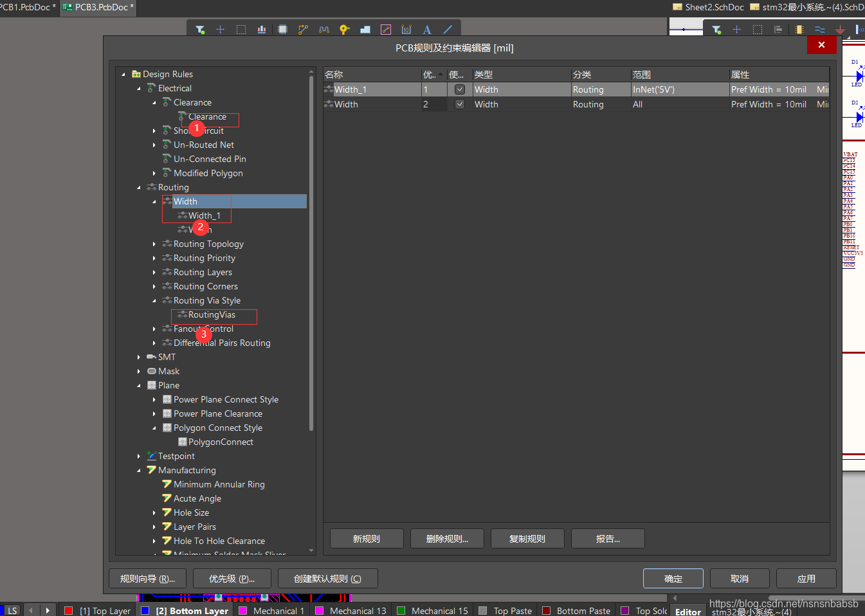This screenshot has width=865, height=616.
Task: Click the place component chip icon
Action: 282,30
